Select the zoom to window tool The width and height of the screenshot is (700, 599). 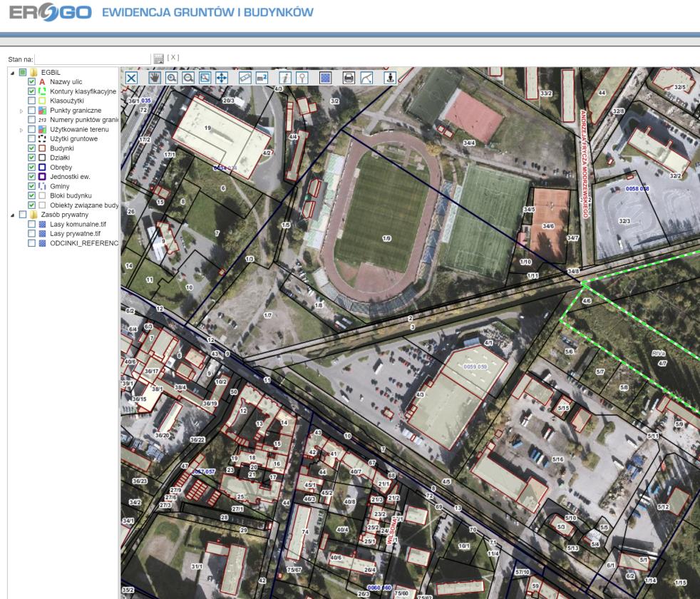tap(205, 78)
